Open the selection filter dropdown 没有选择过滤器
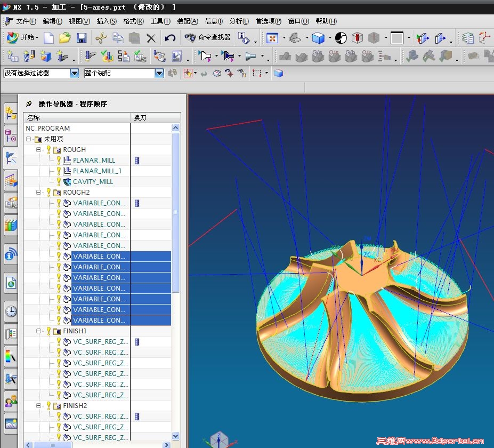 tap(75, 73)
